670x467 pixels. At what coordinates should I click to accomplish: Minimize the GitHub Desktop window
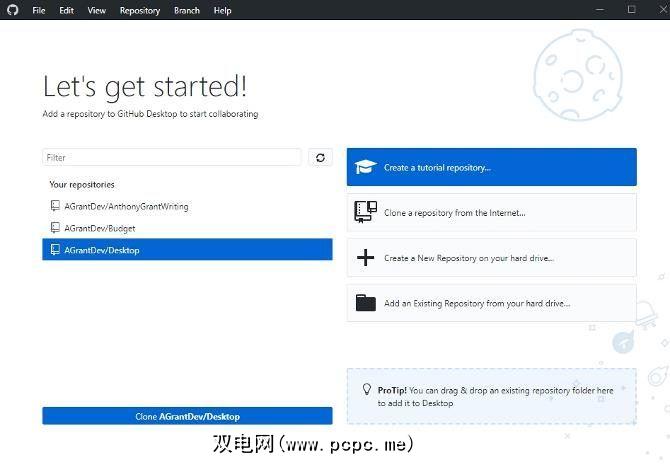[x=600, y=9]
